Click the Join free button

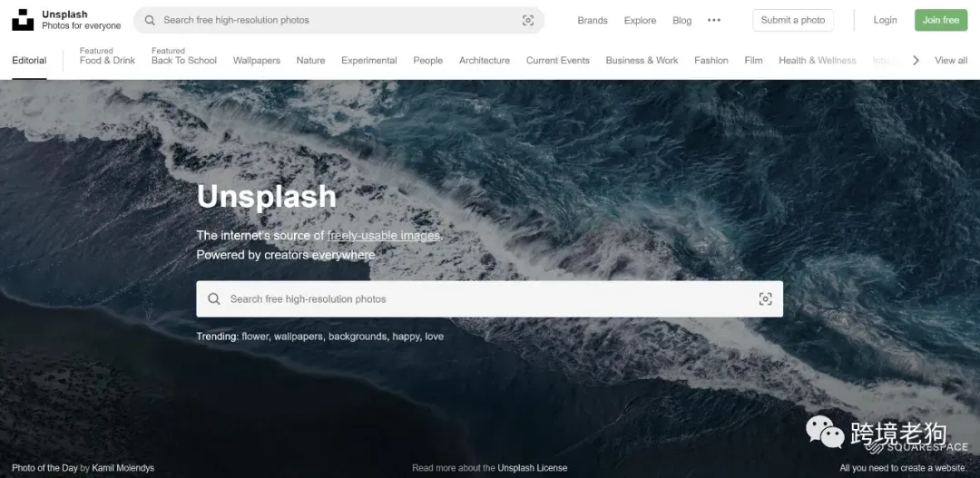pyautogui.click(x=941, y=20)
